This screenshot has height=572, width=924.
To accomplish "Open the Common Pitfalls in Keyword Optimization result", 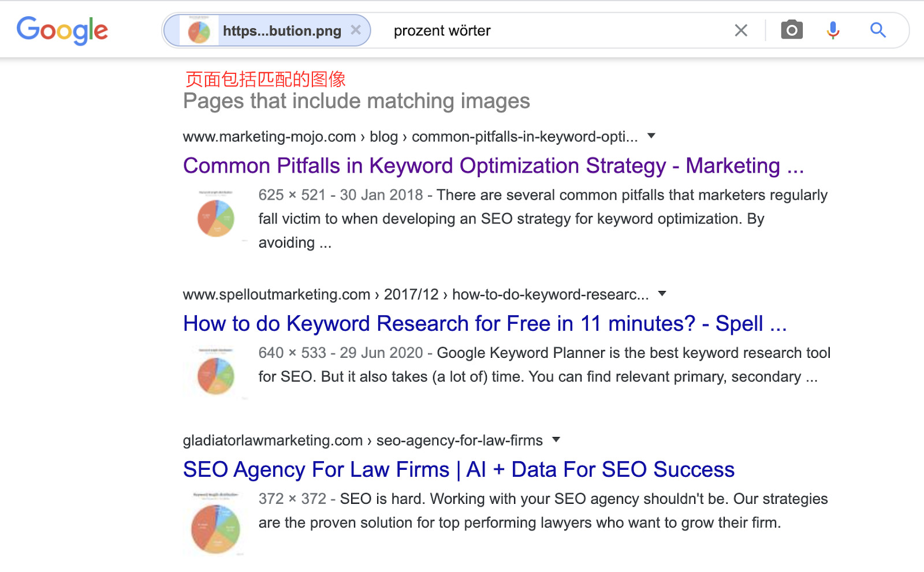I will (x=493, y=166).
